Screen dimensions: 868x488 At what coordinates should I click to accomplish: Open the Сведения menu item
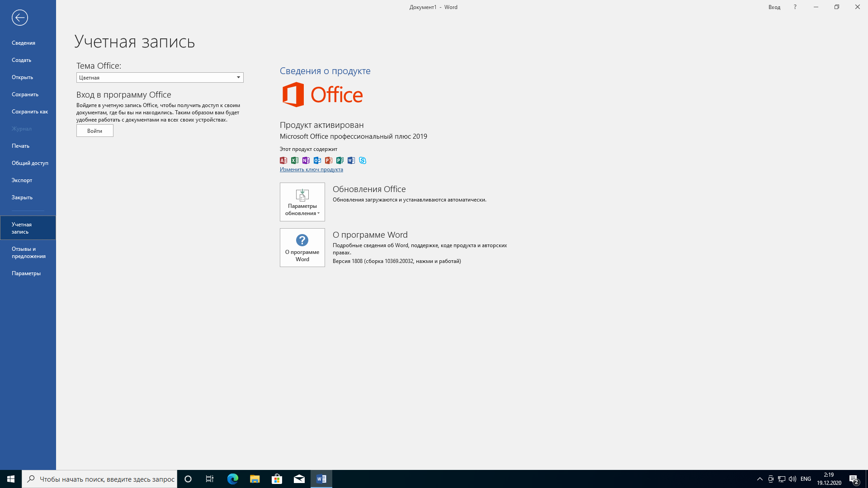click(24, 43)
